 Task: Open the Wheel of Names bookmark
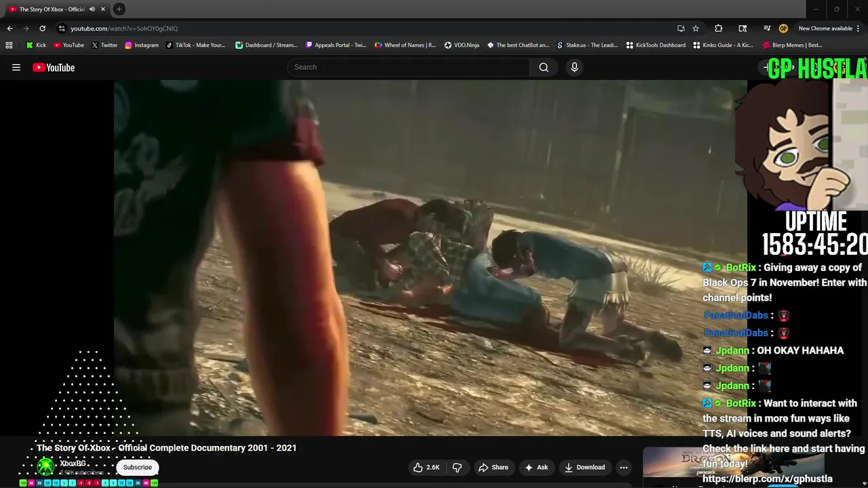coord(406,45)
